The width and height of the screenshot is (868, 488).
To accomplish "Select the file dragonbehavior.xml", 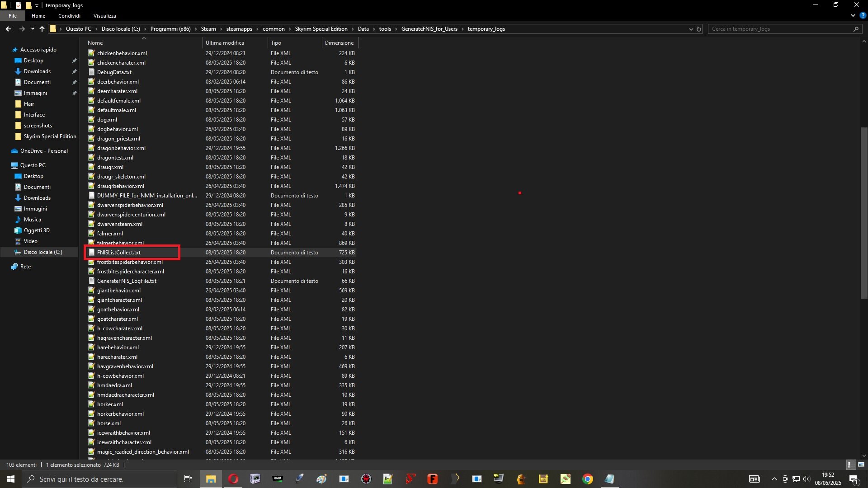I will (x=121, y=148).
